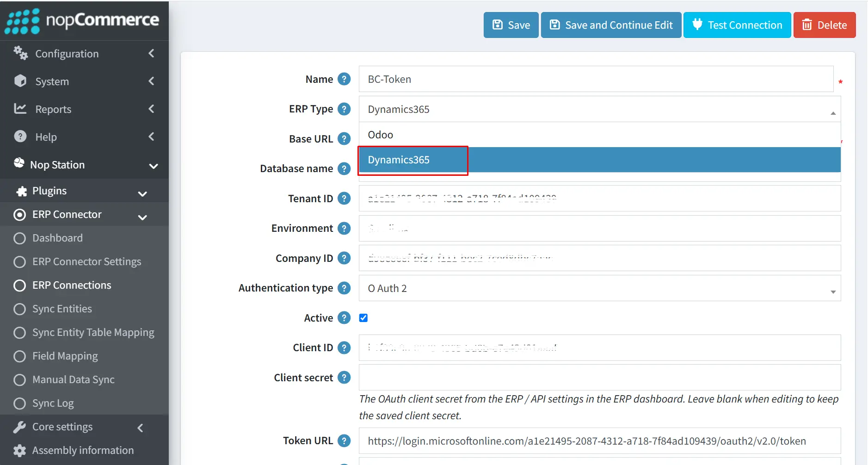Click the Test Connection button

coord(737,25)
